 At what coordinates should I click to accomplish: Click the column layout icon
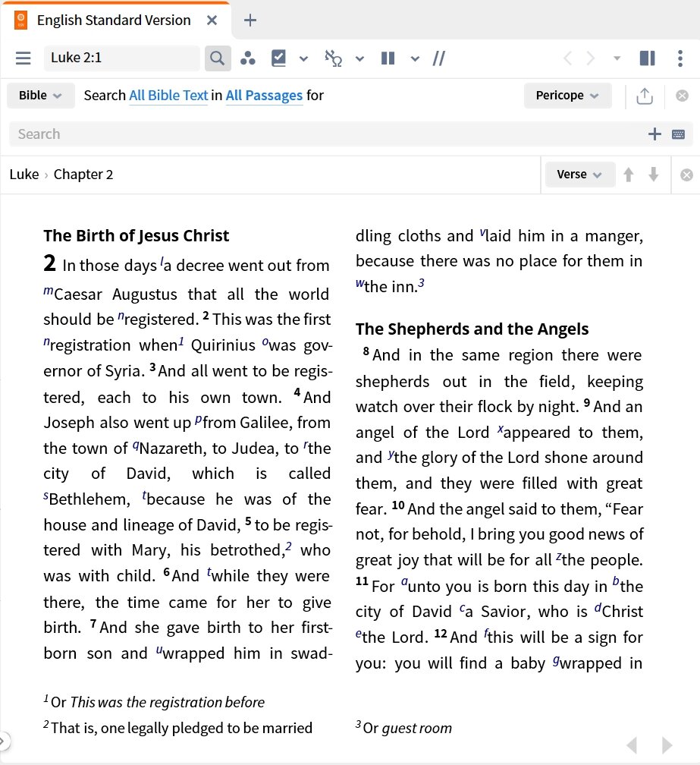(x=388, y=58)
